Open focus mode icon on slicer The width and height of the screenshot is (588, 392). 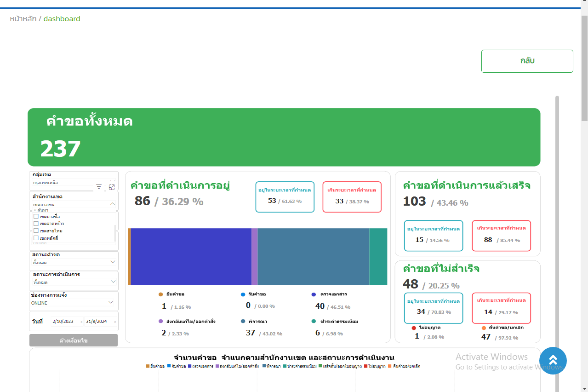pyautogui.click(x=112, y=187)
